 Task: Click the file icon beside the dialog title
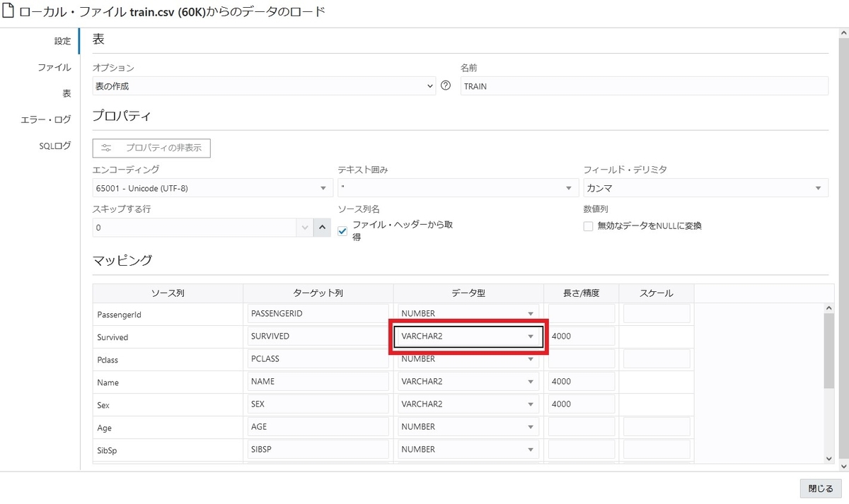point(8,12)
